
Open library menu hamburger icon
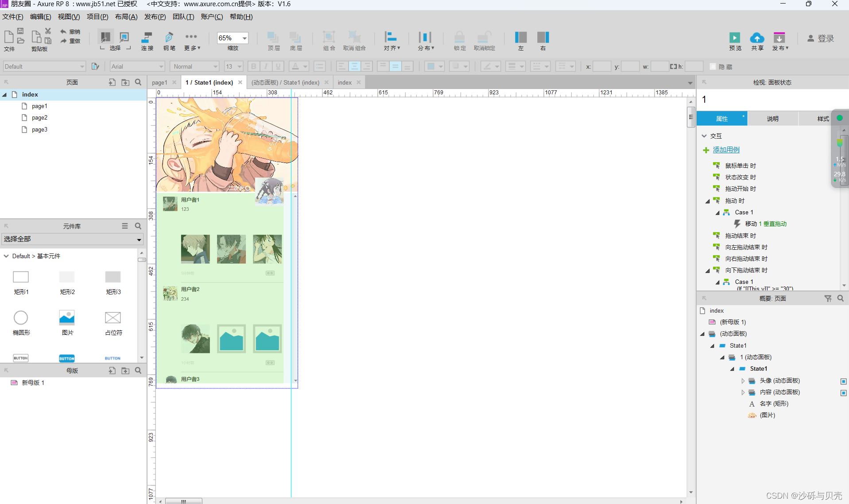pyautogui.click(x=125, y=226)
